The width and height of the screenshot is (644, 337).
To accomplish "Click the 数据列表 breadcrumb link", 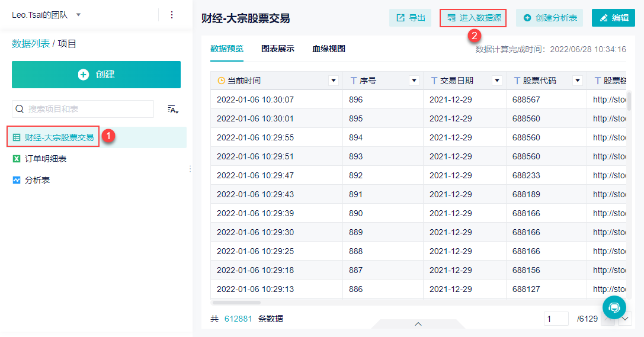I will pyautogui.click(x=31, y=43).
